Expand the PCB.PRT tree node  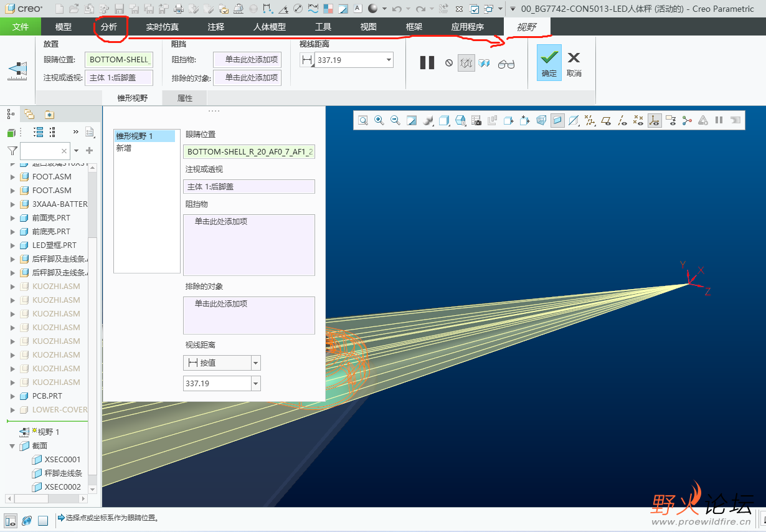pyautogui.click(x=12, y=396)
